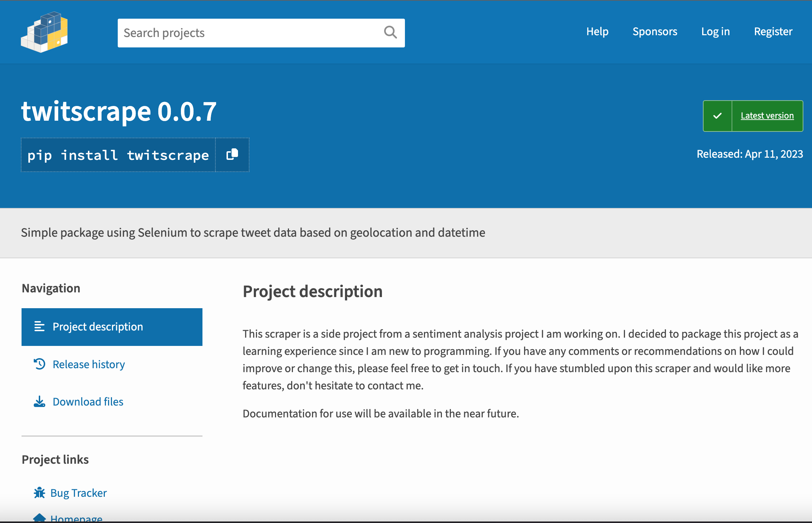Select the Project description tab

pos(112,327)
